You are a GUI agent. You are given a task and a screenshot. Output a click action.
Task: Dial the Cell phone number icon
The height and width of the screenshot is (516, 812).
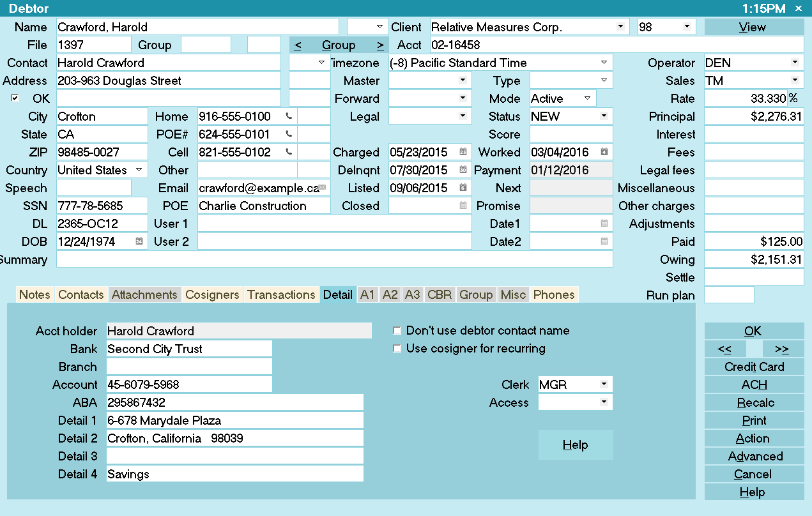pos(289,152)
